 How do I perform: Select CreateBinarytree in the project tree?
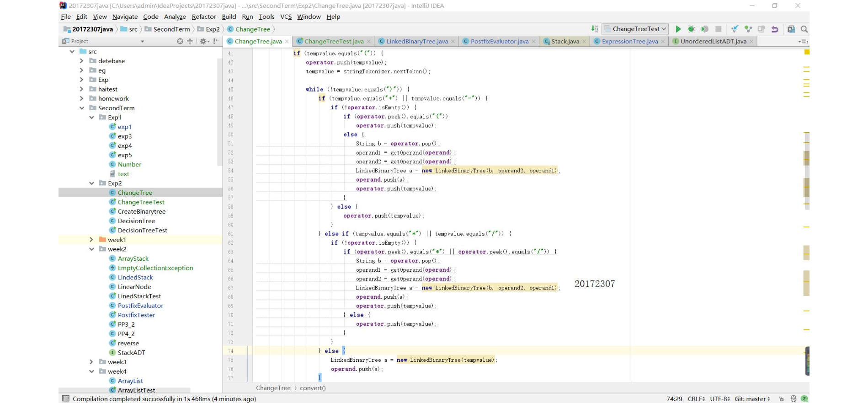[142, 211]
